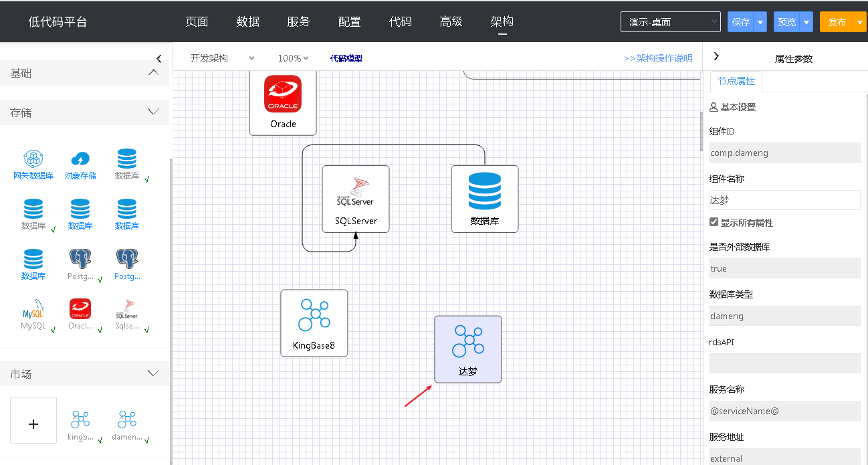Image resolution: width=868 pixels, height=465 pixels.
Task: Click the 服务名称 field
Action: [x=785, y=411]
